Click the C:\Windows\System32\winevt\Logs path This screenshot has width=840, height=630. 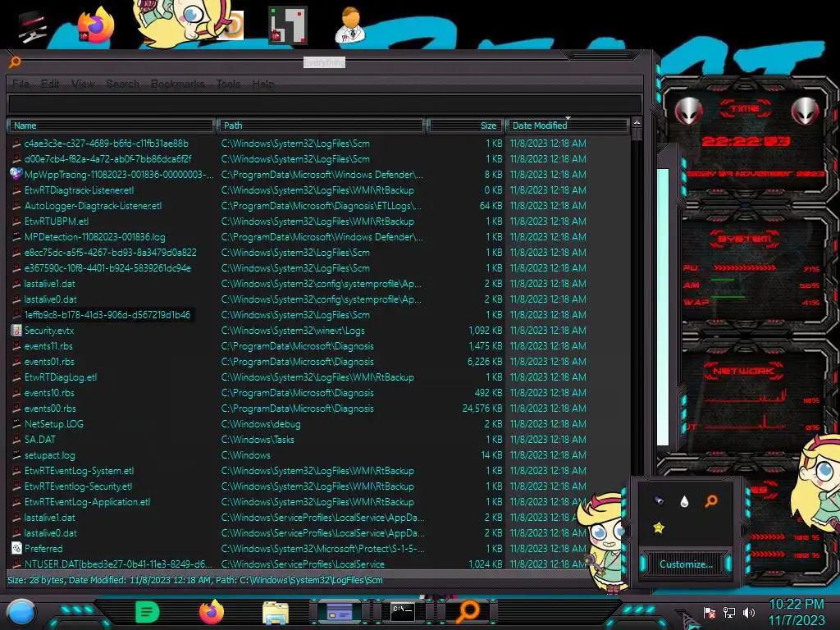coord(293,331)
